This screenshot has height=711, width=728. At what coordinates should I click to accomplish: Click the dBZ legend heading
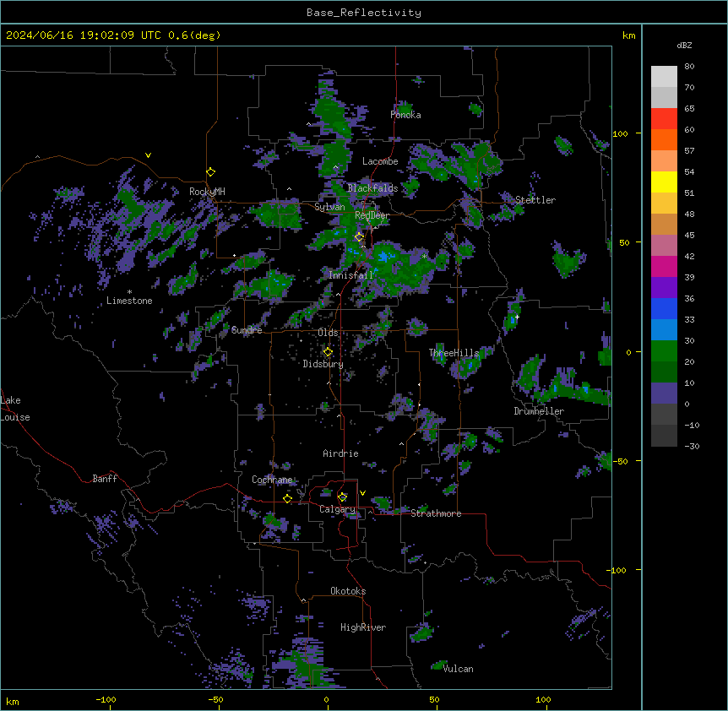(684, 45)
